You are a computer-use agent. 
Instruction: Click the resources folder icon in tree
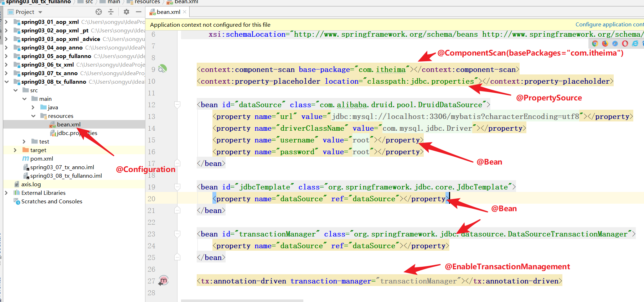click(x=43, y=116)
